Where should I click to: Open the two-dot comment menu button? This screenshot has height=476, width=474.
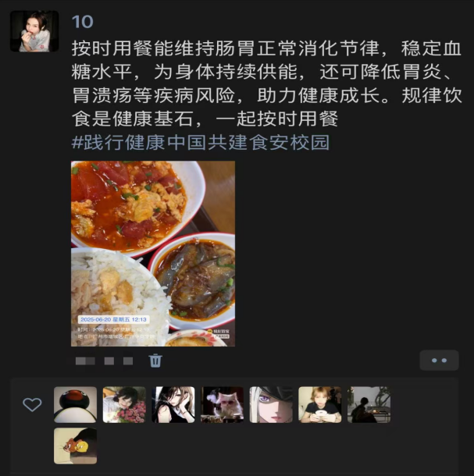439,361
